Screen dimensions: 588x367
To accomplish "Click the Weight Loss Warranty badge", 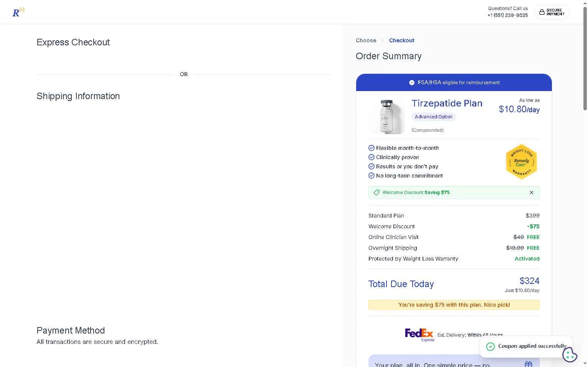I will coord(521,162).
